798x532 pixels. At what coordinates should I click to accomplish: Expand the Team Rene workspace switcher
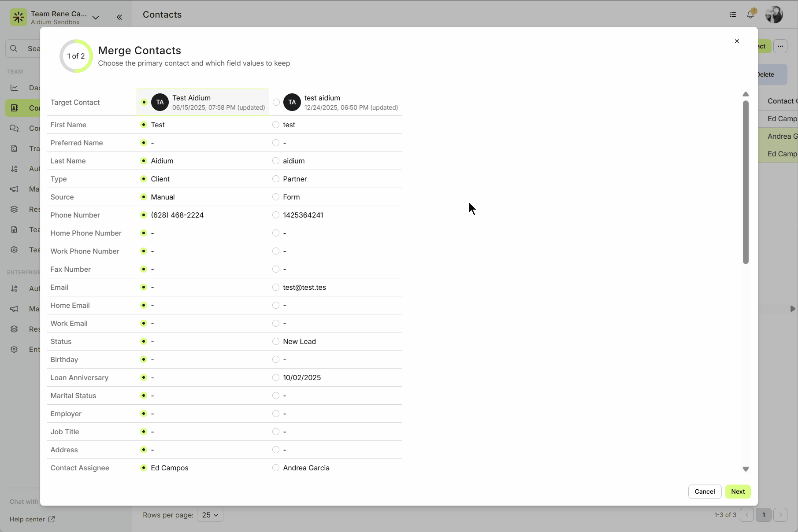(96, 18)
